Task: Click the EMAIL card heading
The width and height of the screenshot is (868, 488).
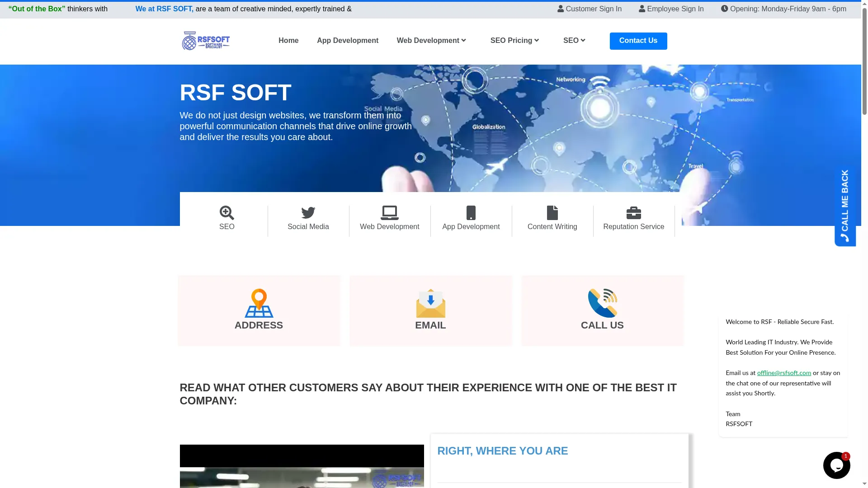Action: 431,325
